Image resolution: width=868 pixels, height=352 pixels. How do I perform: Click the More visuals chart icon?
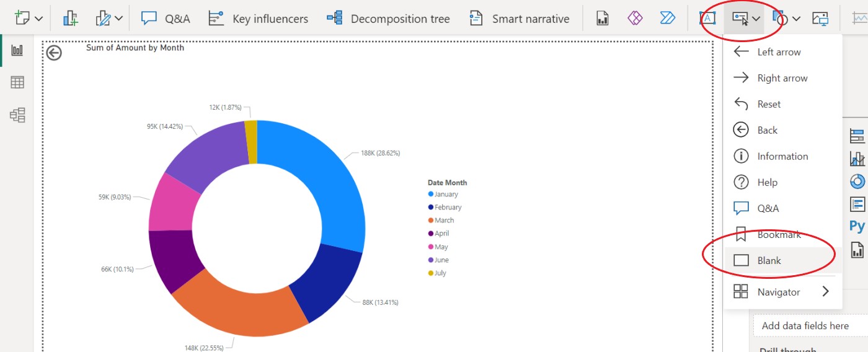(x=70, y=19)
